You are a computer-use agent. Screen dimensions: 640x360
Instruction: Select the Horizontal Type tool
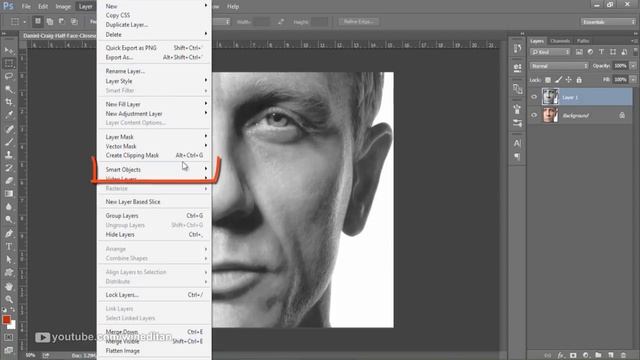(x=9, y=247)
